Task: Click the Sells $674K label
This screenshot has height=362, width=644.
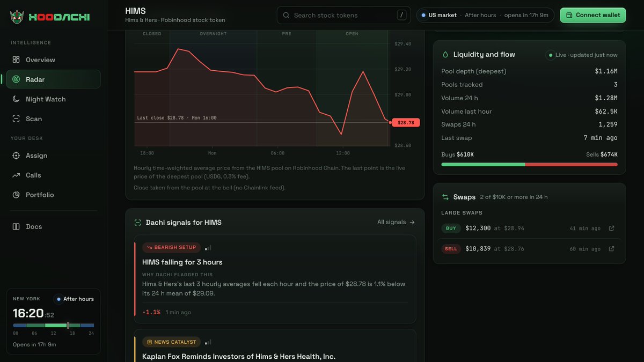Action: coord(602,154)
